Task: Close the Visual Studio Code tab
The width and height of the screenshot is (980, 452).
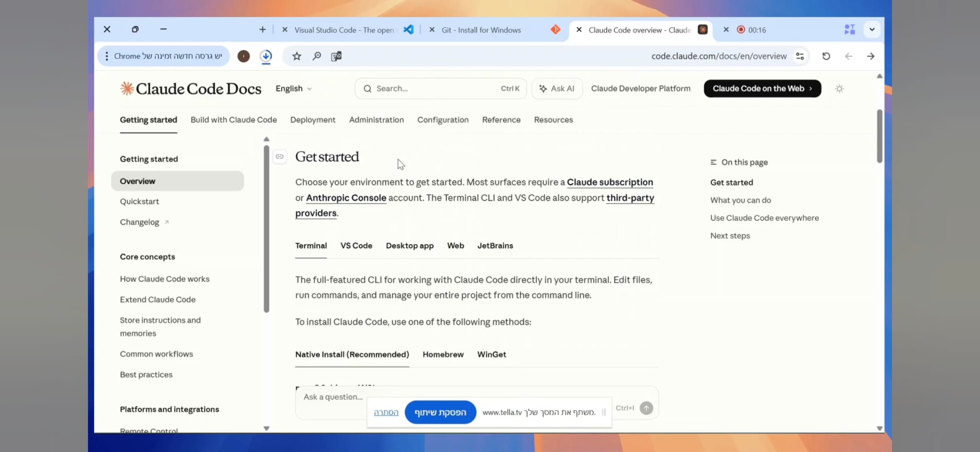Action: (285, 30)
